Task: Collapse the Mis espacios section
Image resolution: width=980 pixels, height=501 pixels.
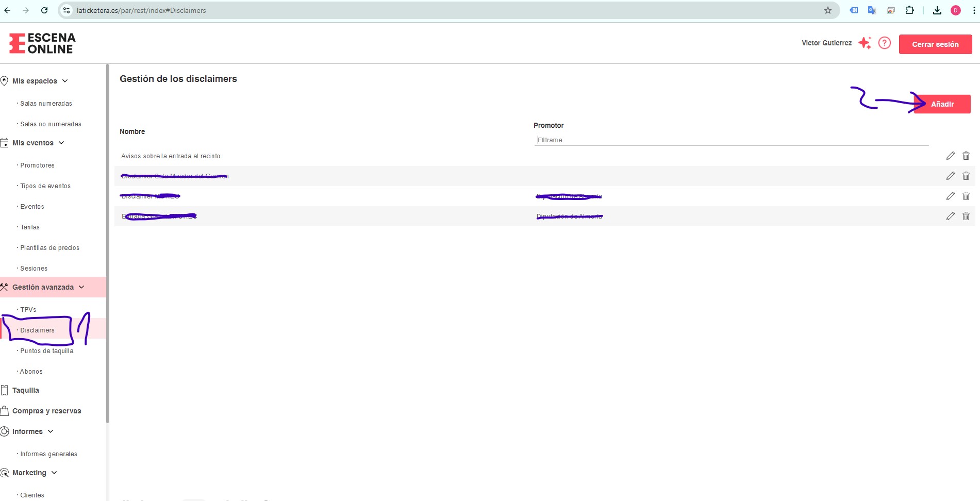Action: pos(65,81)
